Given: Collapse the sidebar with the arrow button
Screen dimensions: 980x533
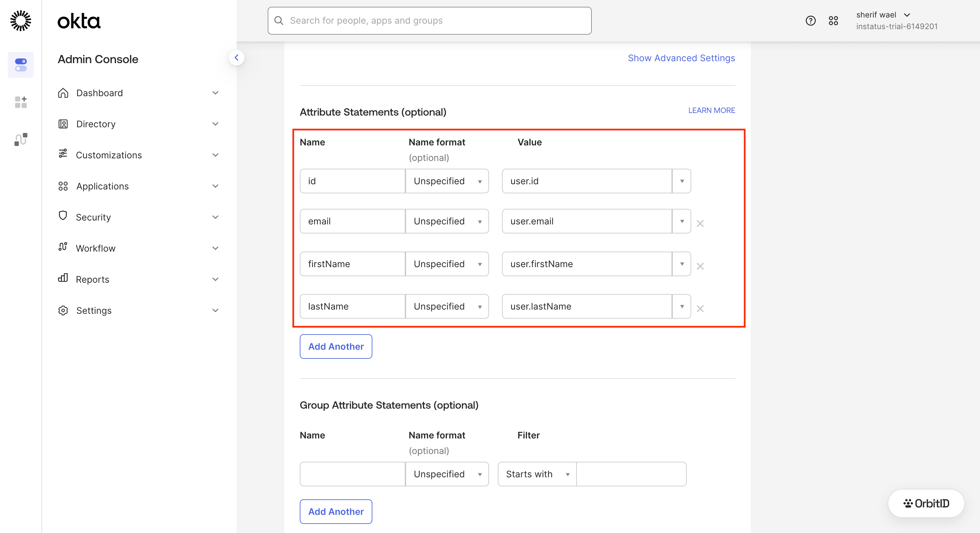Looking at the screenshot, I should pos(236,58).
